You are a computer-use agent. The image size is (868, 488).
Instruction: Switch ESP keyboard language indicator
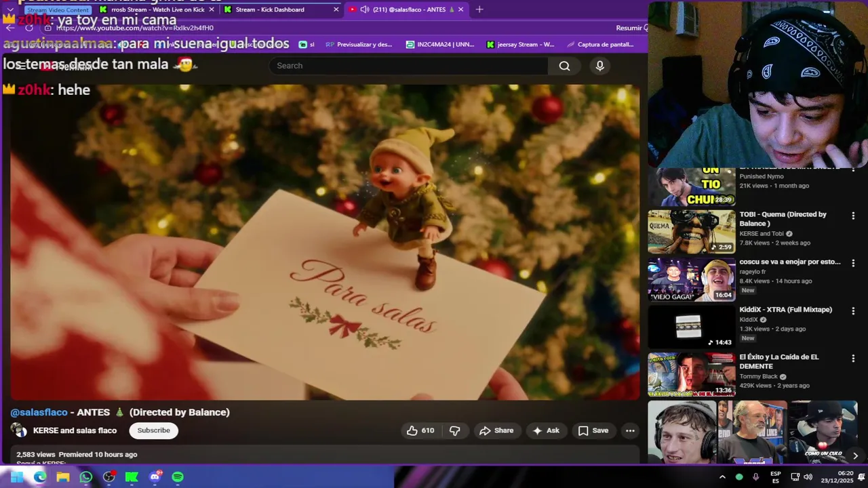(x=776, y=477)
